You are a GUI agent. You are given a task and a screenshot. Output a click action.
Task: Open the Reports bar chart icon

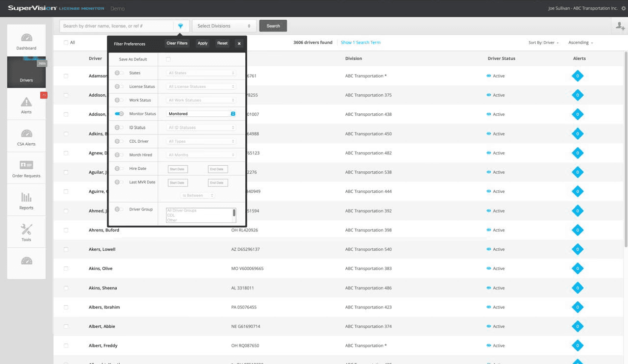(26, 197)
